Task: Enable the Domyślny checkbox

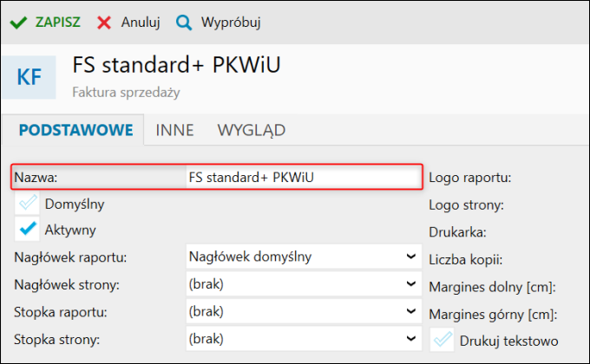Action: tap(28, 204)
